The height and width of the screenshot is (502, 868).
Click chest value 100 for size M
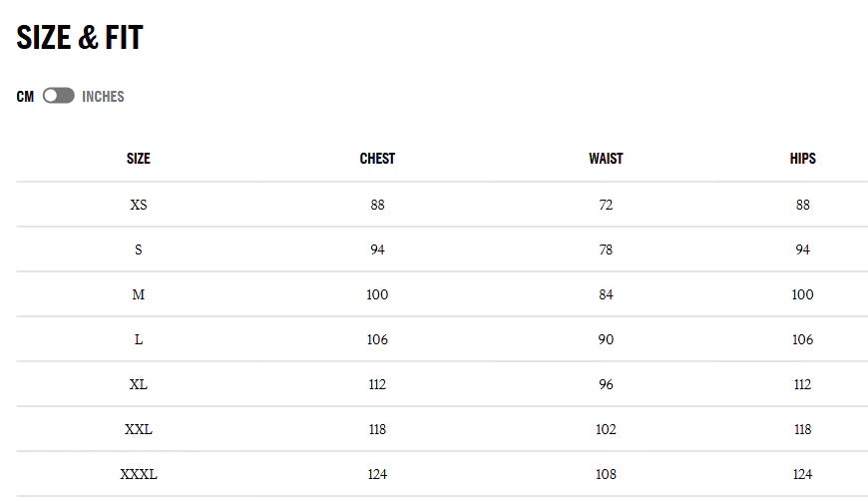377,294
